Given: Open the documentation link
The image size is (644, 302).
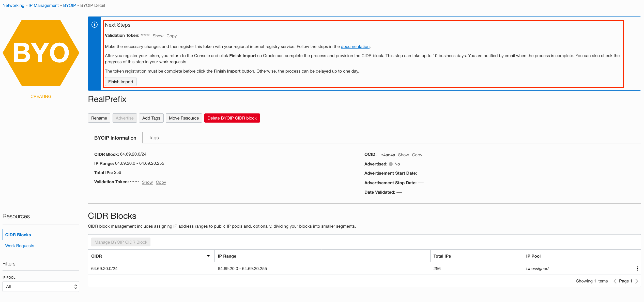Looking at the screenshot, I should tap(355, 46).
